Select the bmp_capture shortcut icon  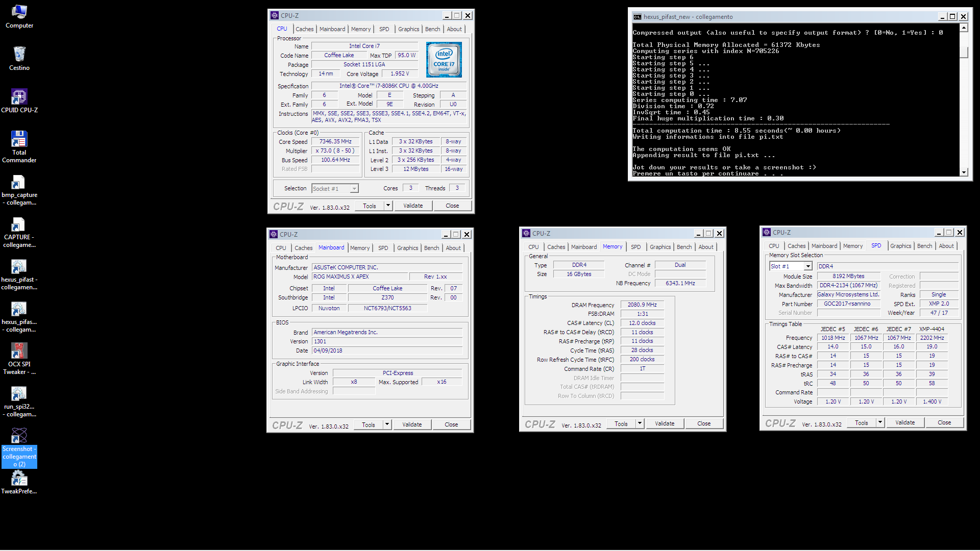[19, 190]
